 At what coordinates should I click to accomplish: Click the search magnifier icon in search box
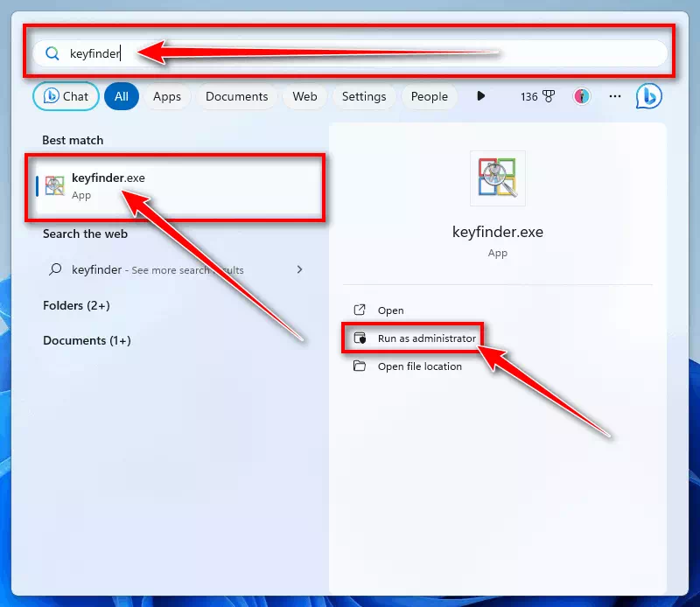[52, 53]
